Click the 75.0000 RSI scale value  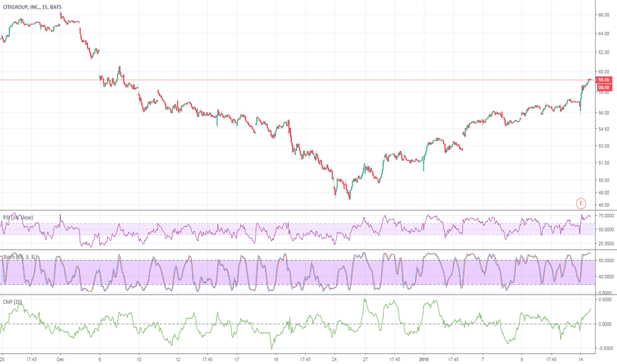point(606,216)
